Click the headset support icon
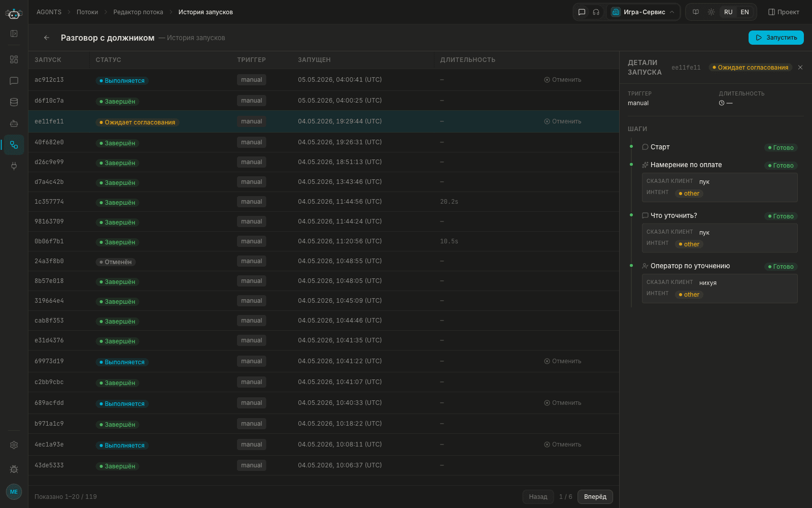 596,12
